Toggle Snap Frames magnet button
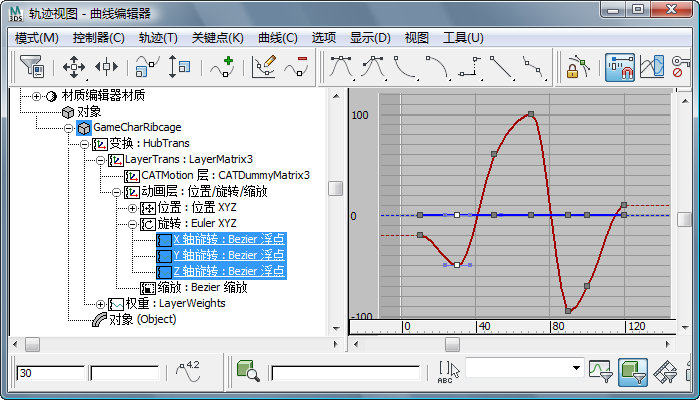Viewport: 700px width, 400px height. tap(620, 67)
